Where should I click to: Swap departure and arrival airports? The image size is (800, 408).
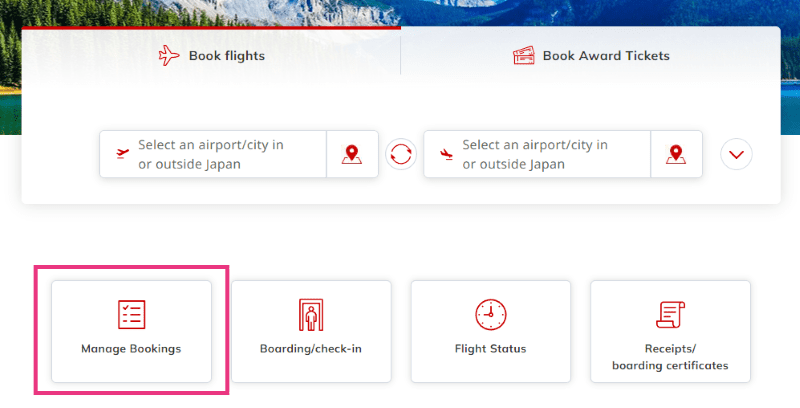401,154
